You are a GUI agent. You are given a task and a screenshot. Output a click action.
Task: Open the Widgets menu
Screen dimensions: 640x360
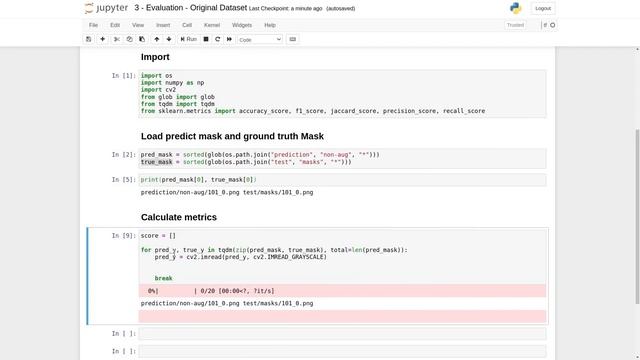coord(242,25)
